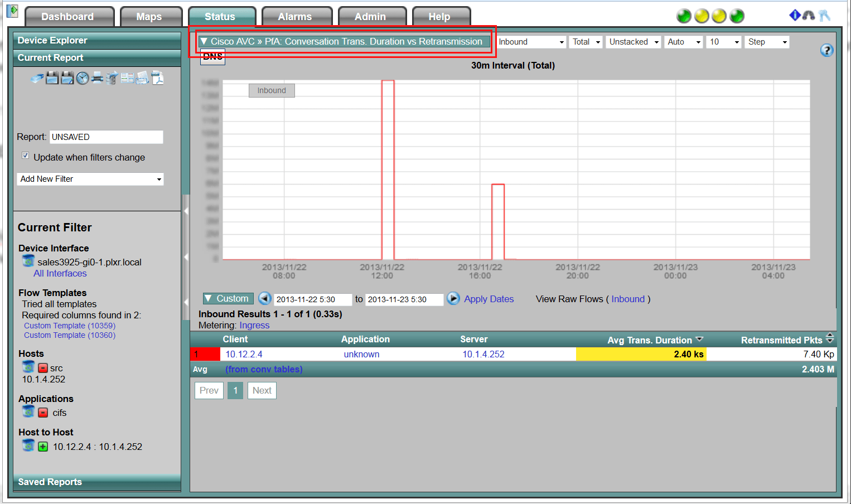Click the keys icon at top right
This screenshot has width=851, height=504.
824,16
